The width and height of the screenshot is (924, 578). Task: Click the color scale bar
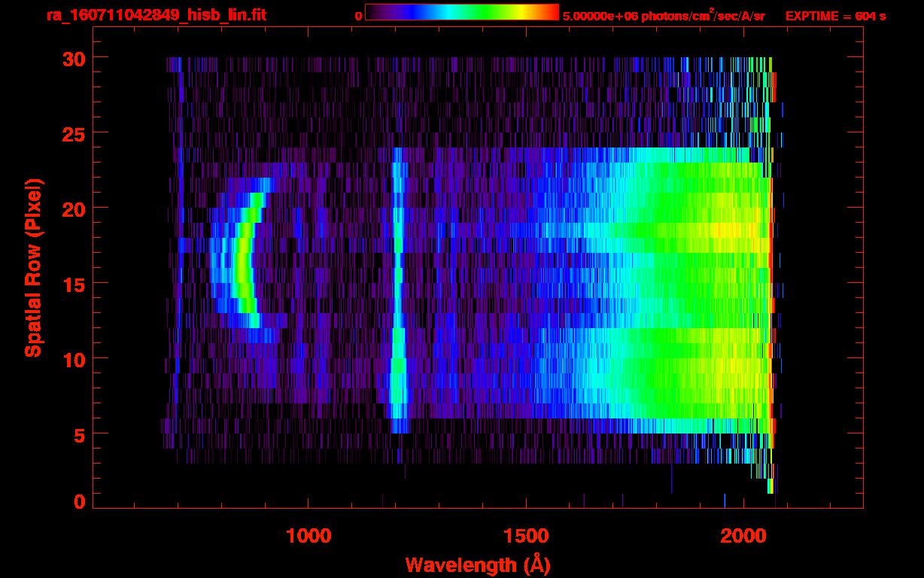(x=462, y=13)
